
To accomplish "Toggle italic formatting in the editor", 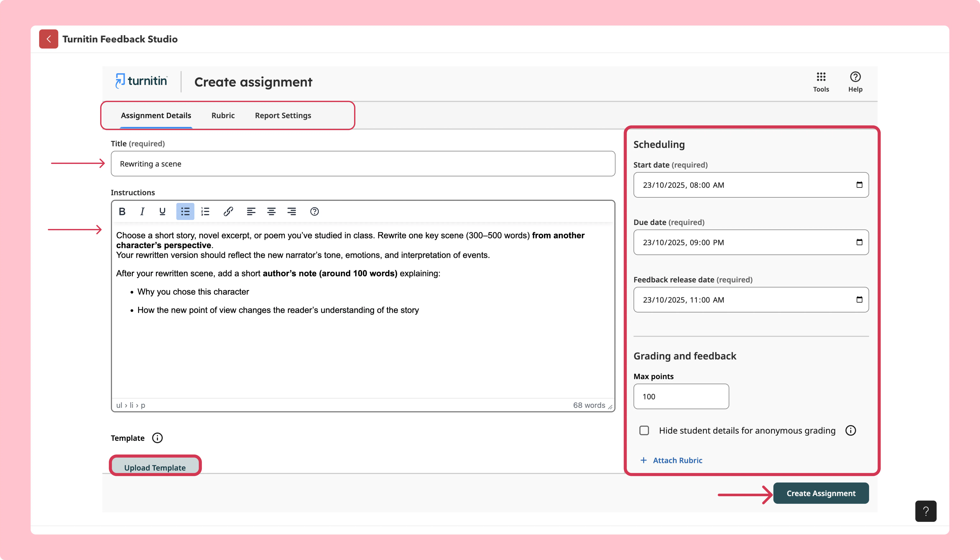I will pyautogui.click(x=142, y=212).
